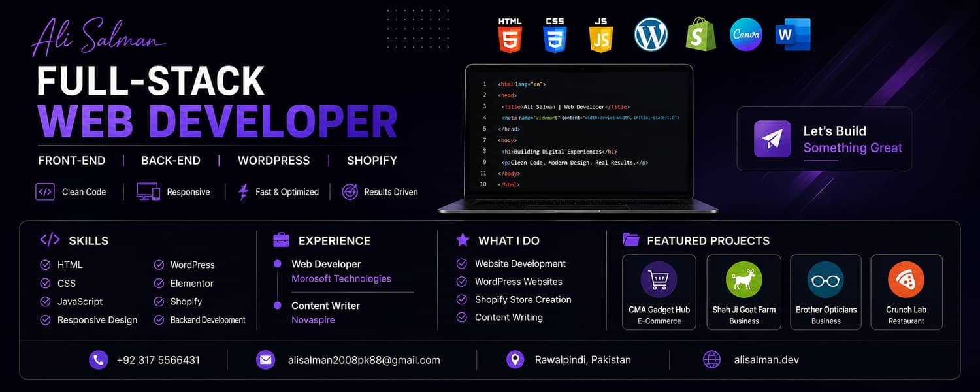Click the check mark beside JavaScript
Viewport: 980px width, 392px height.
click(x=45, y=301)
